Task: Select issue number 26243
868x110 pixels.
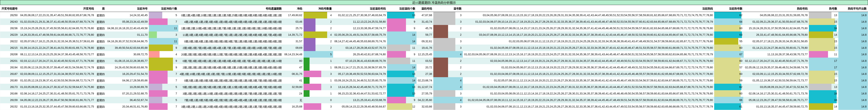Action: click(x=14, y=22)
